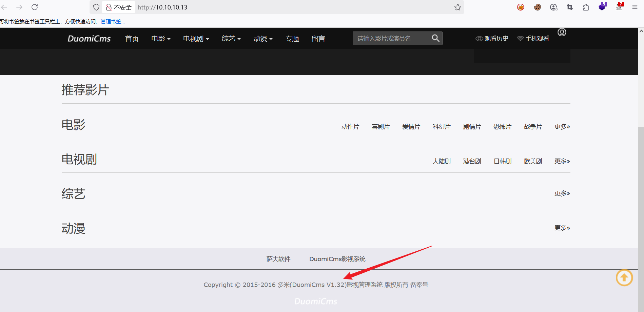Click the browser back arrow
Image resolution: width=644 pixels, height=312 pixels.
4,7
